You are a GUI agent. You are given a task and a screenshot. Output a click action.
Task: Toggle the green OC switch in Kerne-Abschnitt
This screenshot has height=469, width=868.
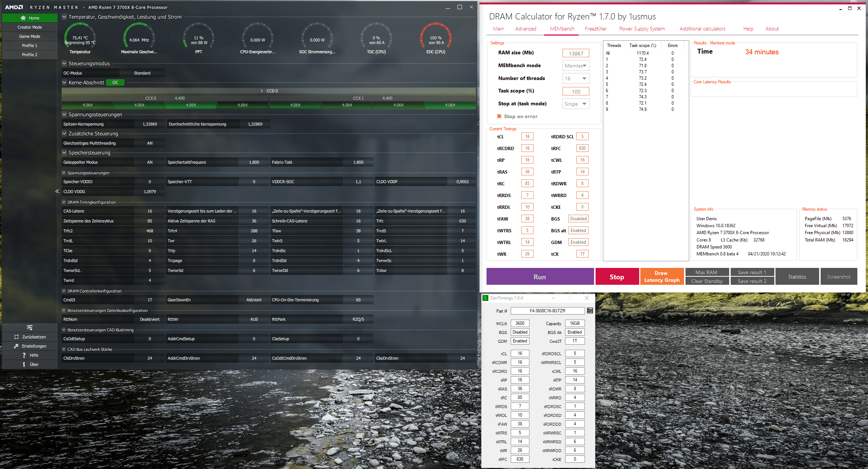115,83
